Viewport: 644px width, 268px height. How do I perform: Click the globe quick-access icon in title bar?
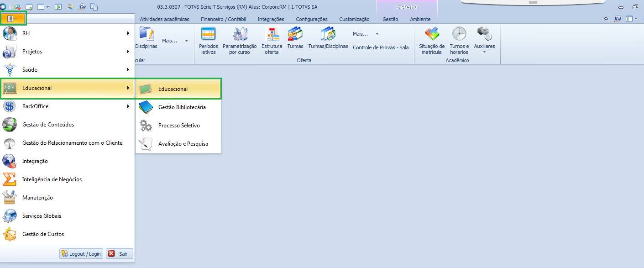[82, 7]
